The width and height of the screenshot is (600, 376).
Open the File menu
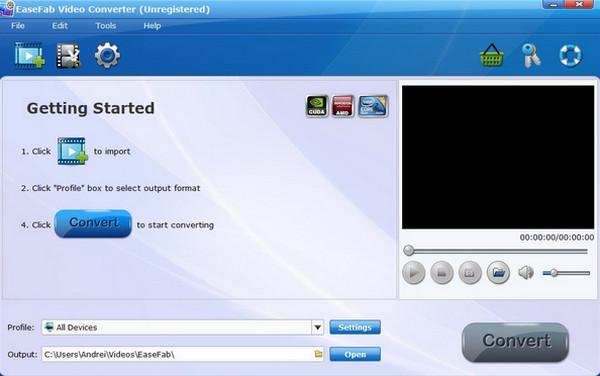coord(18,26)
